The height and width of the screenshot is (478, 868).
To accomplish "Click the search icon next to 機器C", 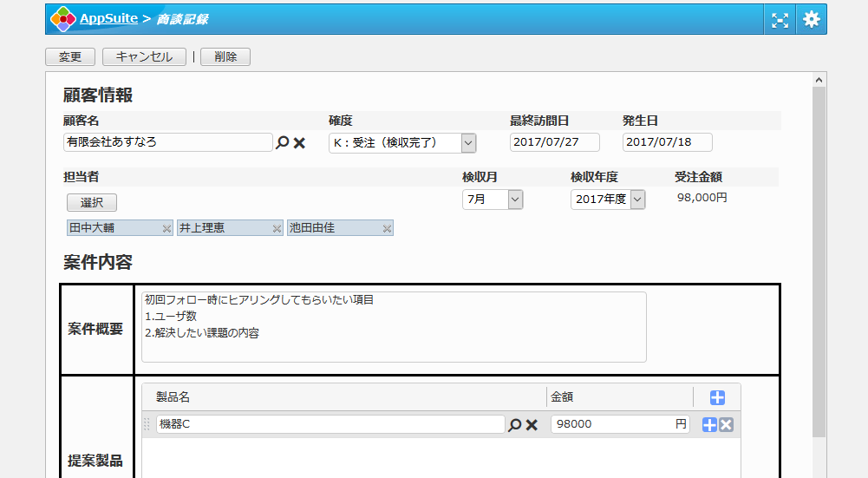I will [514, 425].
